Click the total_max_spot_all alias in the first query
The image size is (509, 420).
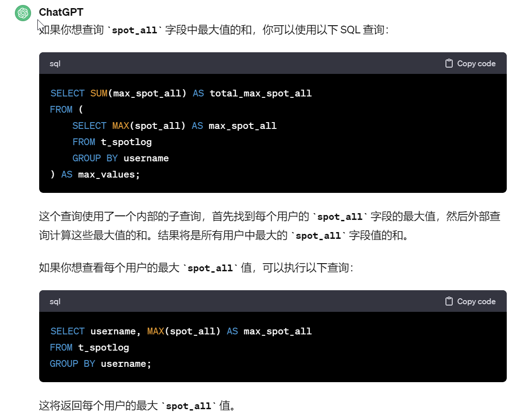point(261,94)
